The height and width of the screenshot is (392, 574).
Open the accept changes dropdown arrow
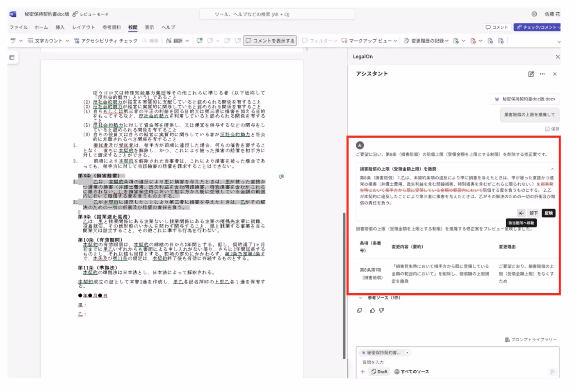[463, 41]
